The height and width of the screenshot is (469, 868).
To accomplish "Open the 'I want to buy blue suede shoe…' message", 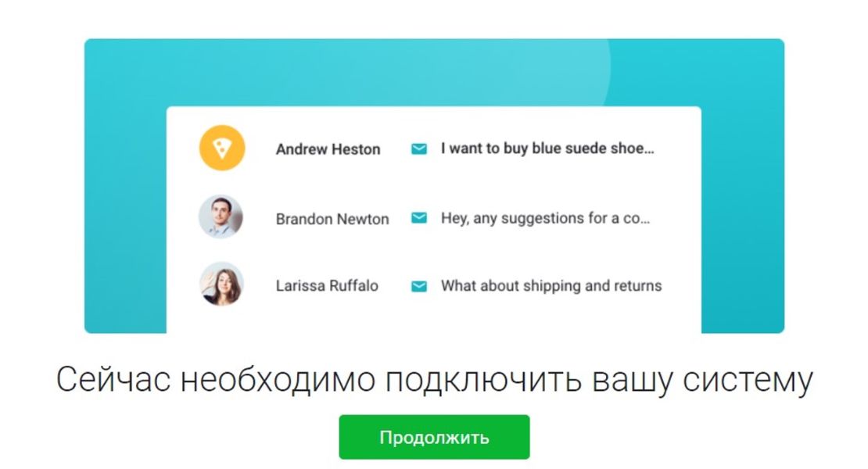I will tap(547, 149).
